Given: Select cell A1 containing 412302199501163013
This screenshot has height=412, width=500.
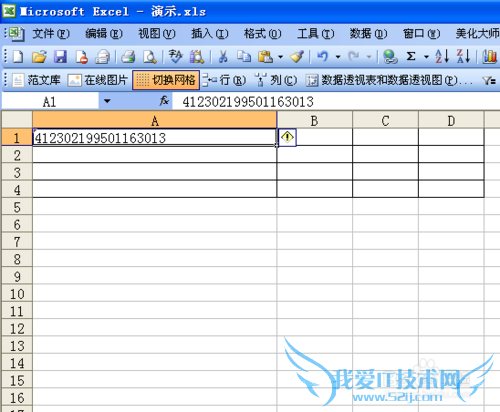Looking at the screenshot, I should [x=155, y=137].
